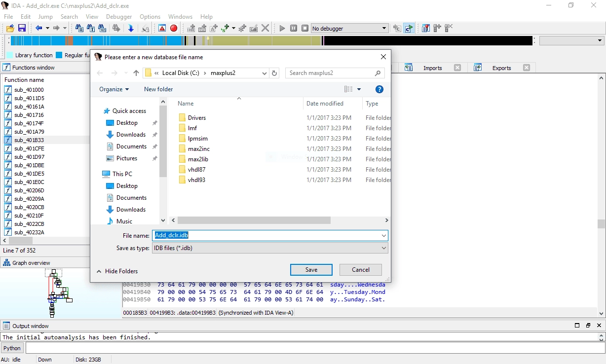
Task: Click the green plus Struct variable icon
Action: click(226, 28)
